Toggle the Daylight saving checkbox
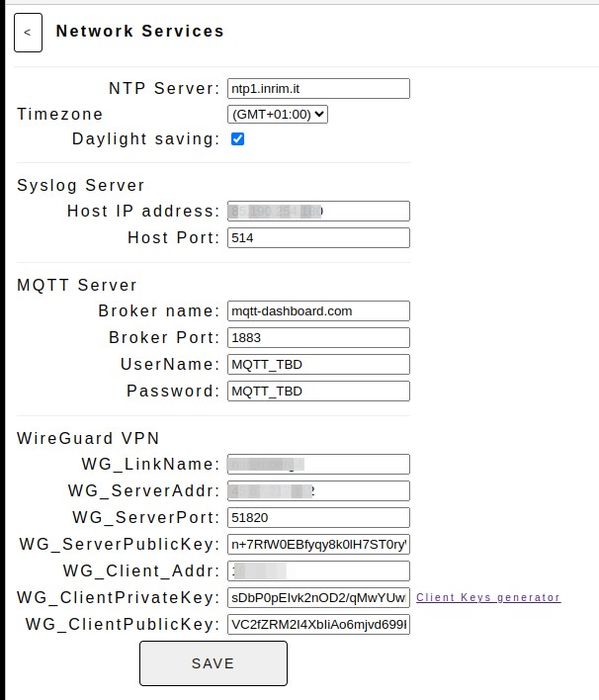599x700 pixels. [x=237, y=138]
